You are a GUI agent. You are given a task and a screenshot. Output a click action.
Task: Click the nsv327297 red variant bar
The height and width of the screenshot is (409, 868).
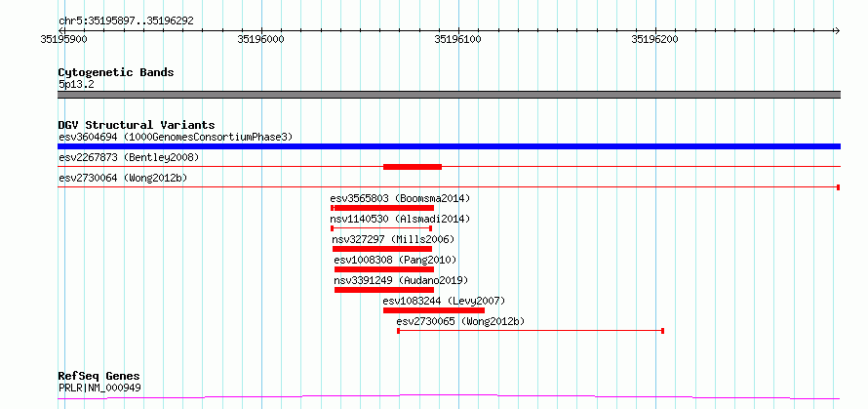click(x=382, y=249)
